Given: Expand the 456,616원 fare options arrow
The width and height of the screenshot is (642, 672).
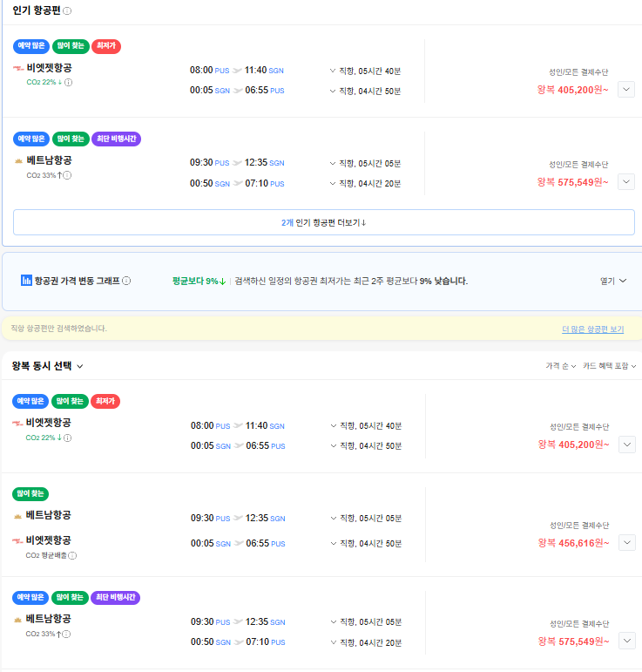Looking at the screenshot, I should coord(626,542).
